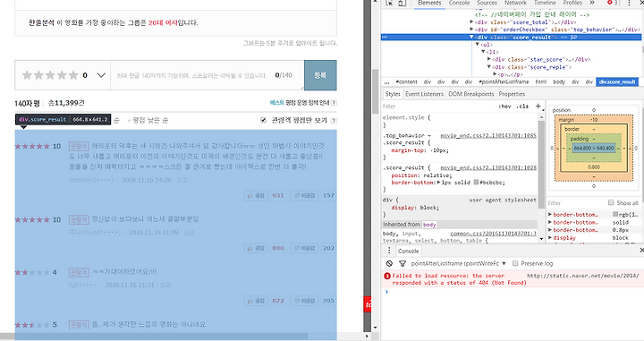Image resolution: width=644 pixels, height=341 pixels.
Task: Open movie_end.css link at line 1028
Action: [x=488, y=167]
